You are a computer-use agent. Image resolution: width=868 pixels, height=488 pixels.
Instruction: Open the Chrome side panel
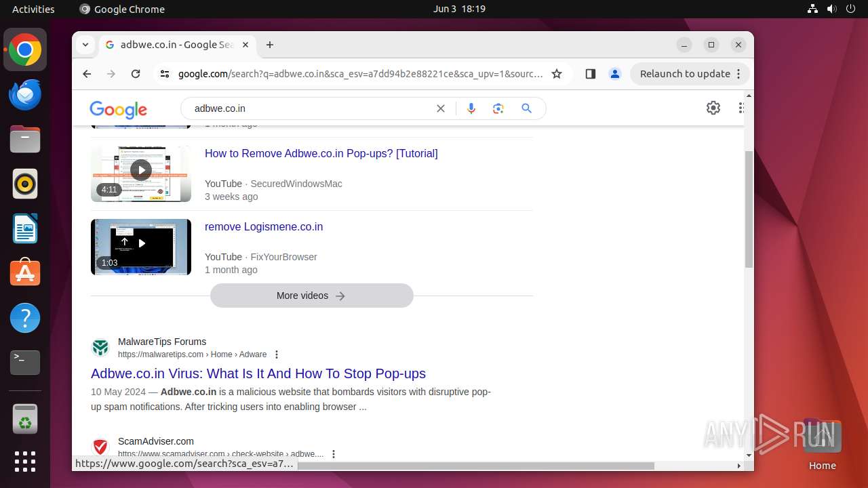590,74
